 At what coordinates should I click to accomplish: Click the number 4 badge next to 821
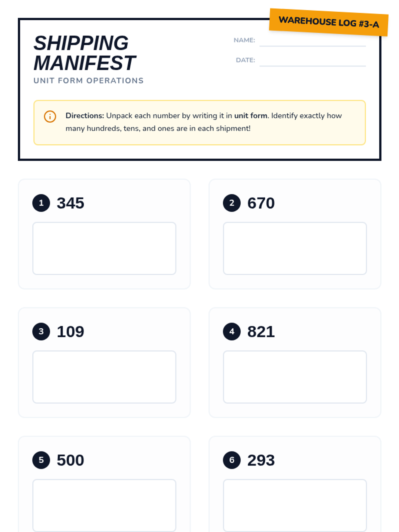point(232,332)
